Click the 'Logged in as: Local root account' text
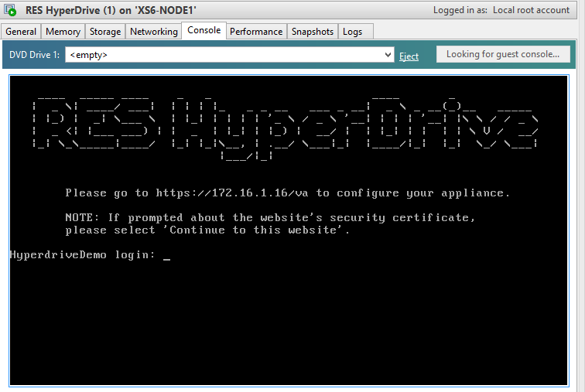Screen dimensions: 585x392 point(501,10)
